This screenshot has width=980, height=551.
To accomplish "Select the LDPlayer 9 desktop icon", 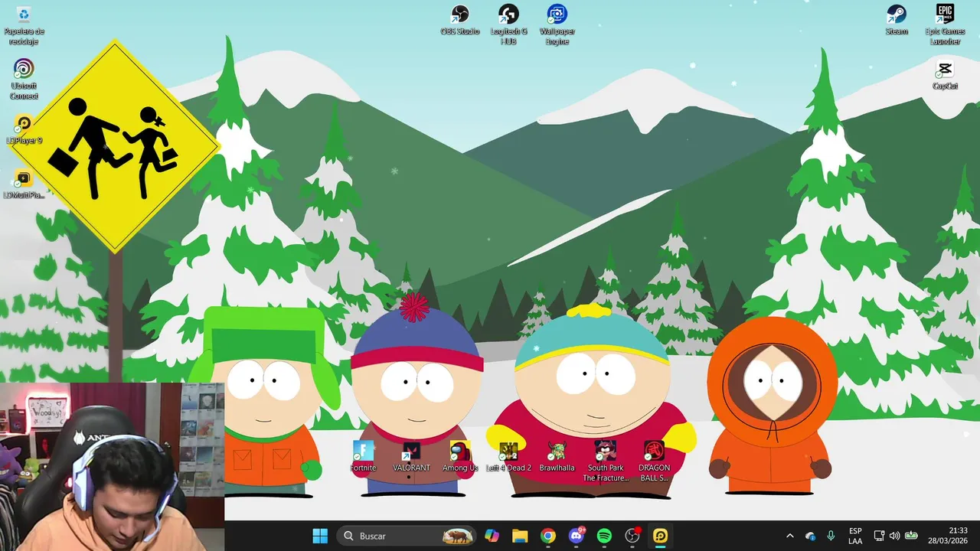I will tap(24, 129).
